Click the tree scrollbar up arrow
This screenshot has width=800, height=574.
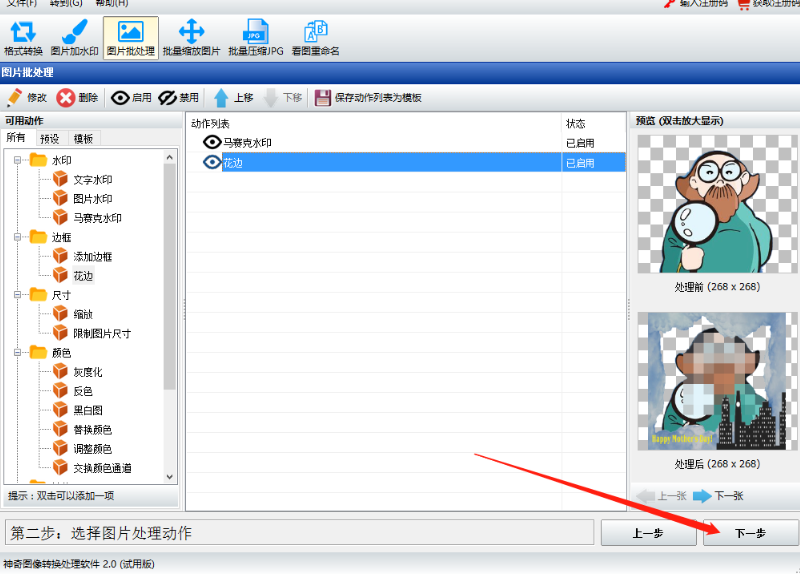pyautogui.click(x=170, y=158)
